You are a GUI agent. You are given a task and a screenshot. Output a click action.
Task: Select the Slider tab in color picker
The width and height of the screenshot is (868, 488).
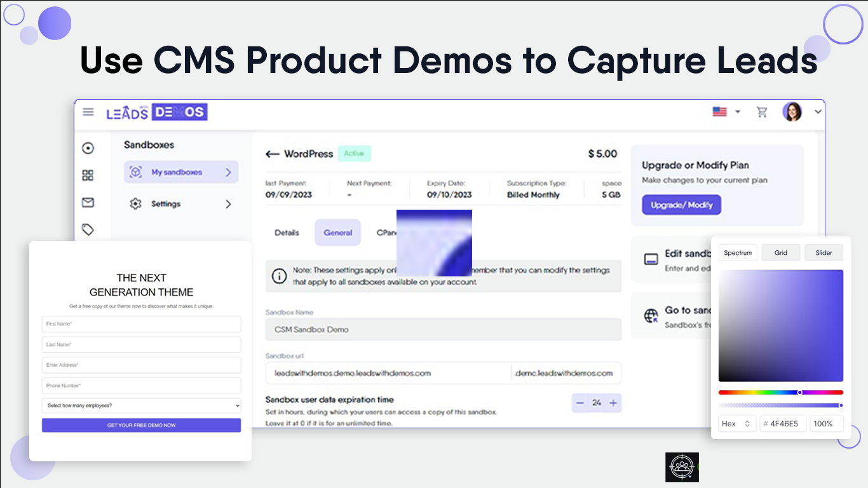(824, 253)
